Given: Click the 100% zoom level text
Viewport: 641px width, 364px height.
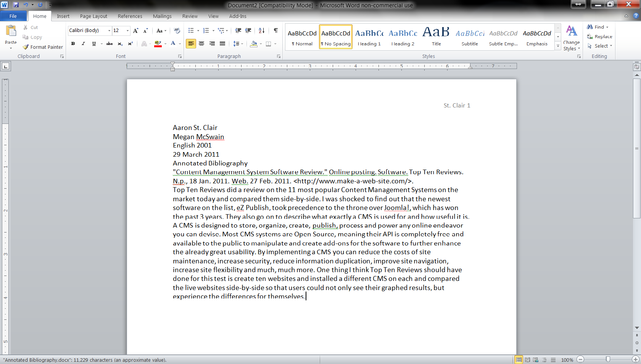Looking at the screenshot, I should (x=567, y=360).
